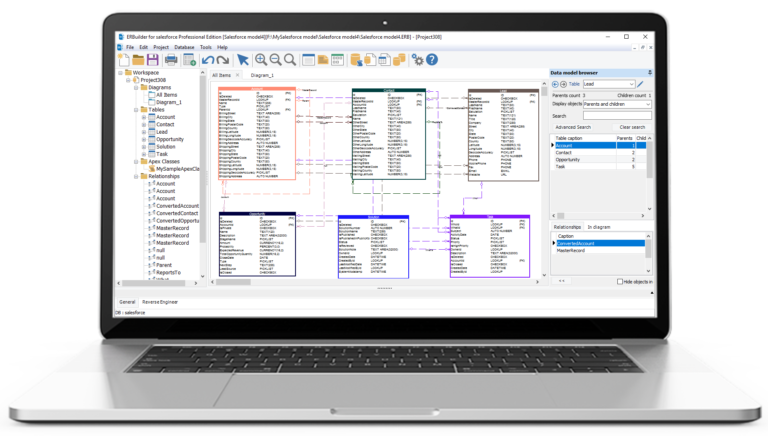Open the Edit menu

144,48
